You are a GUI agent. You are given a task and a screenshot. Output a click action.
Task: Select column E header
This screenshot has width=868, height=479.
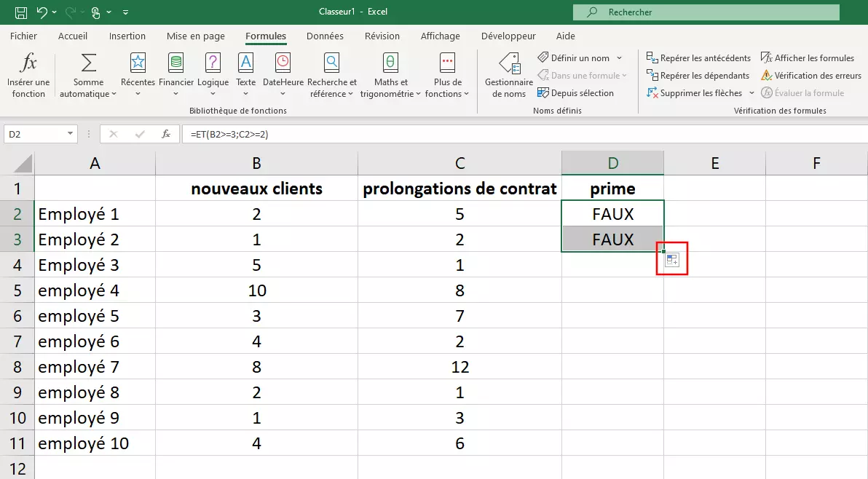pos(714,163)
